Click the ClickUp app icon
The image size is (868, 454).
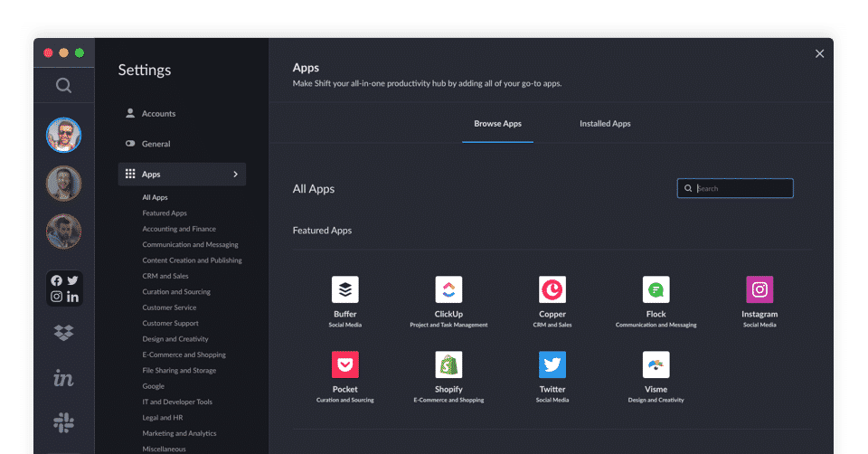pos(448,289)
